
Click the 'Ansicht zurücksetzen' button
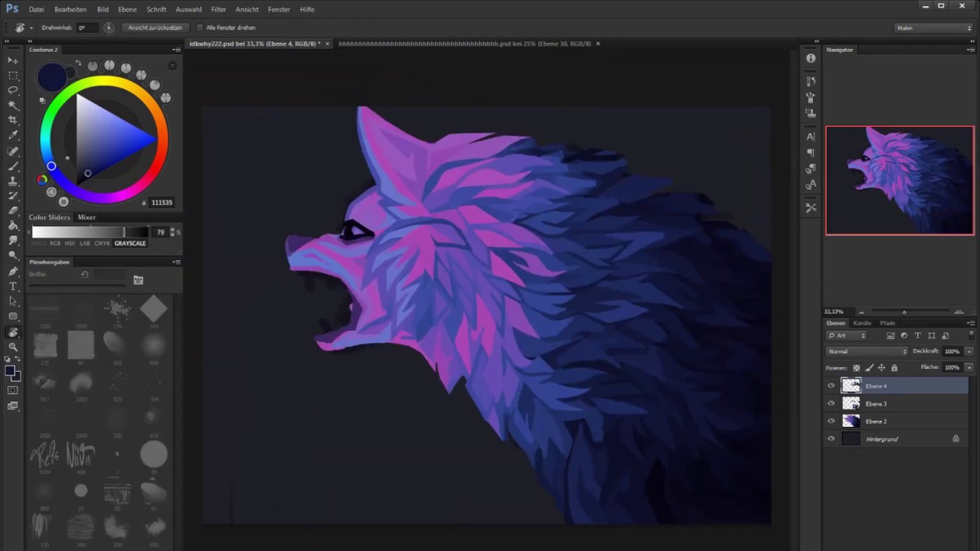[155, 28]
